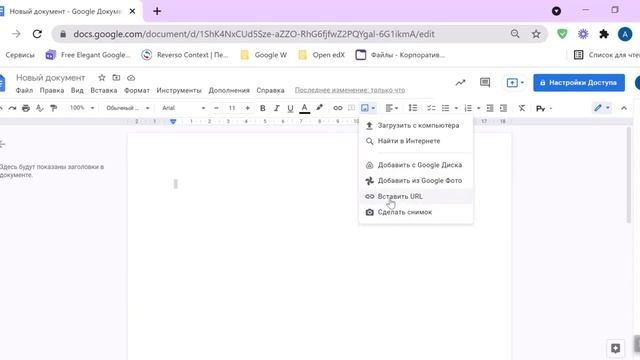Check the cloud save status icon

[x=131, y=78]
